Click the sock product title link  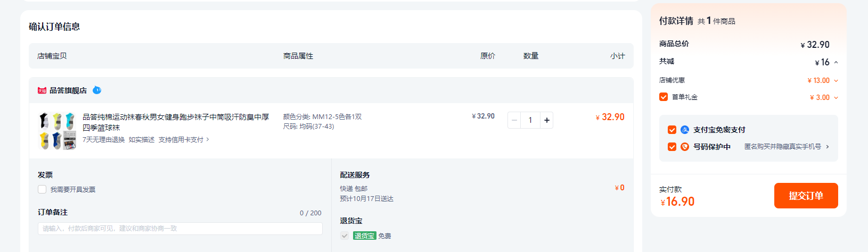176,122
